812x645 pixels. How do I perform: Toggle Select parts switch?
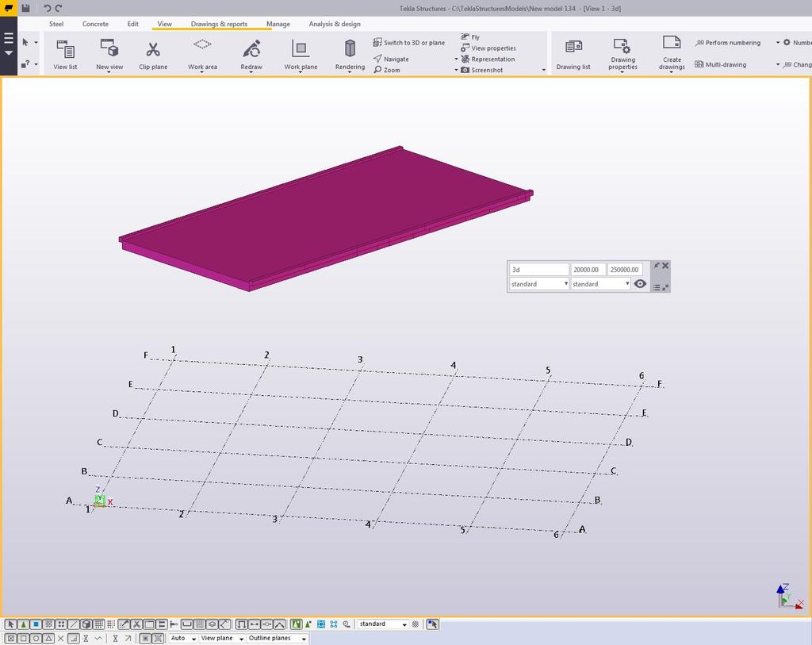[x=36, y=624]
